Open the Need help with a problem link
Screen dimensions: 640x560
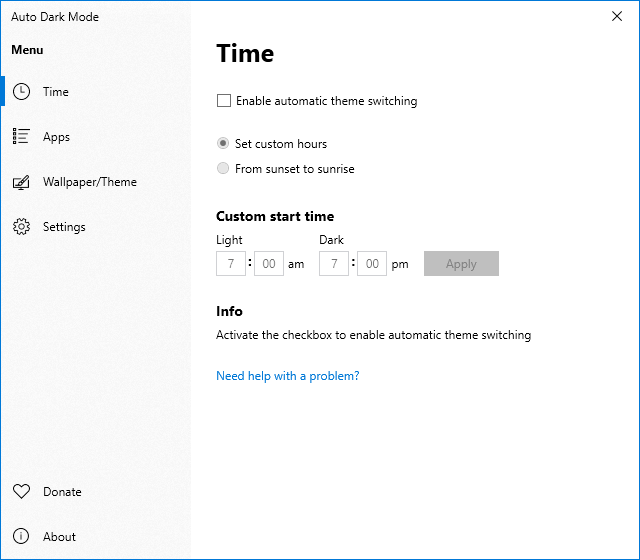click(x=287, y=376)
